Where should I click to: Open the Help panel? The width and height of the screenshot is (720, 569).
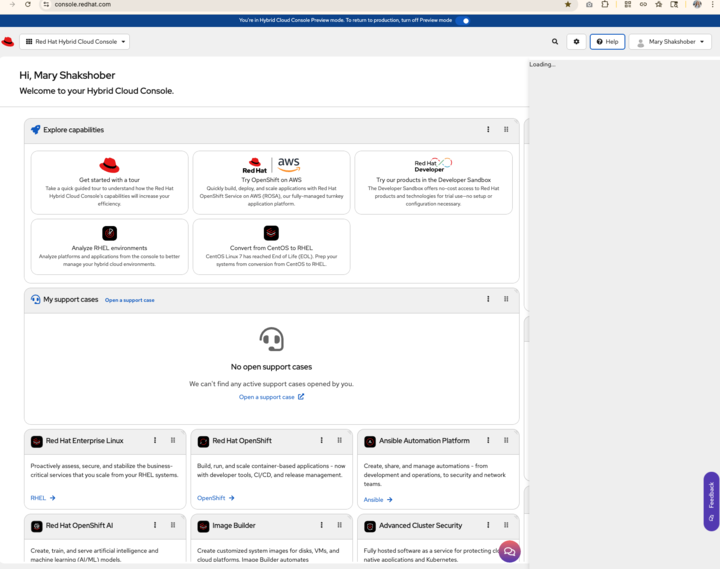click(607, 42)
